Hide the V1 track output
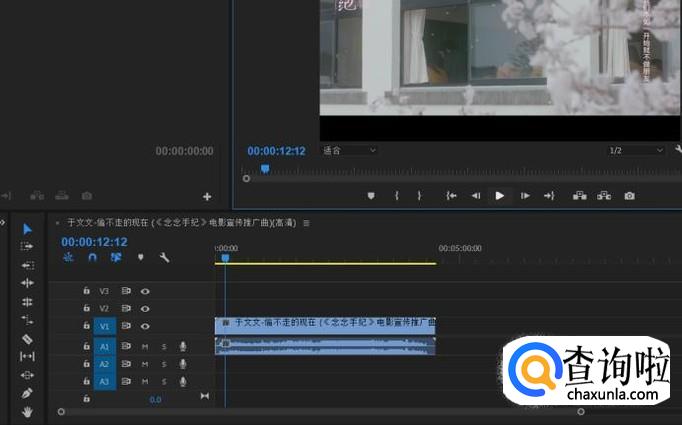The image size is (682, 425). tap(146, 326)
